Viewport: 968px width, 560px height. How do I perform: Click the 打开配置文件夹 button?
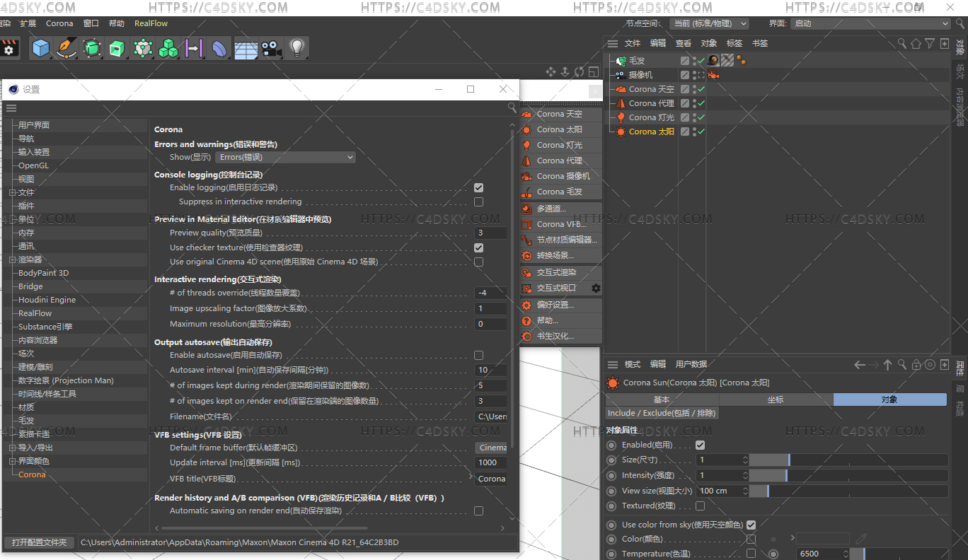pos(39,542)
